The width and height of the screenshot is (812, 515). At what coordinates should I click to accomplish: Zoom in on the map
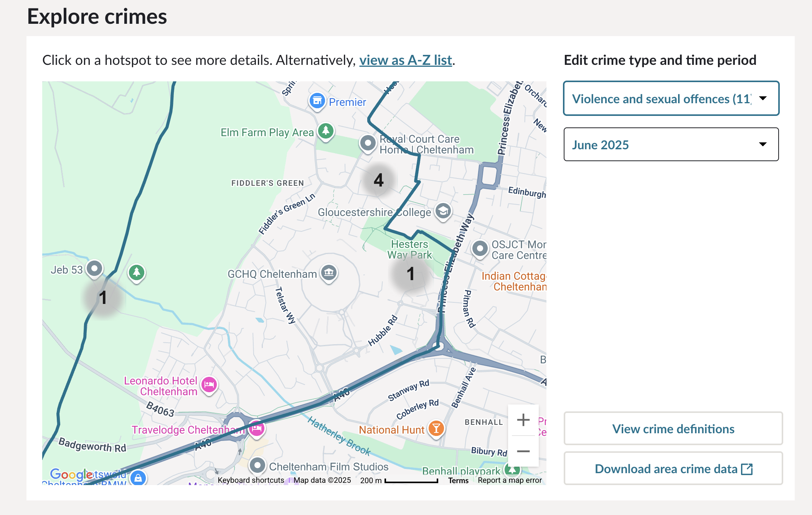click(x=523, y=420)
